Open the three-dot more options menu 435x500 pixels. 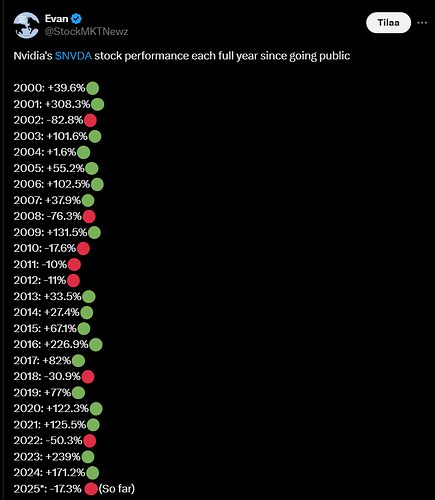click(422, 23)
